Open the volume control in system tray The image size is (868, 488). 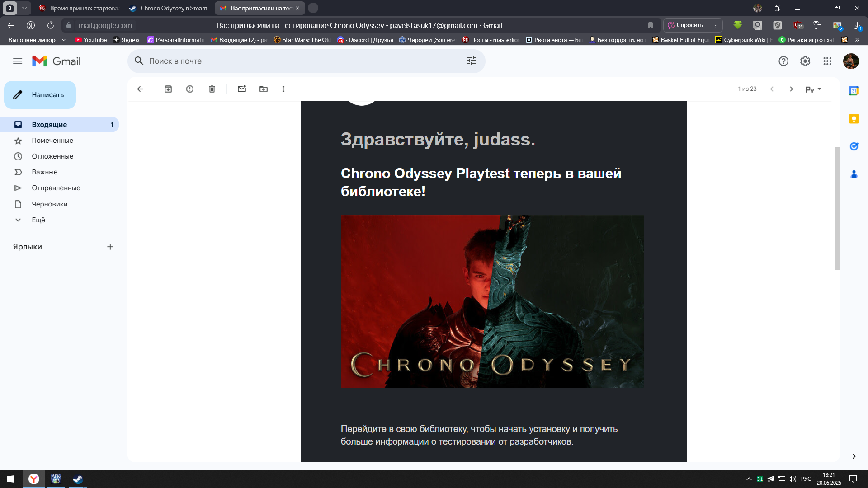coord(793,479)
